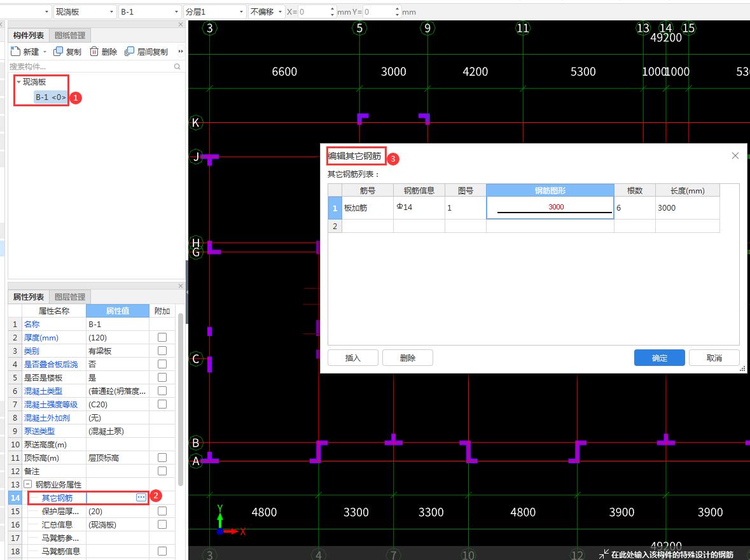Image resolution: width=750 pixels, height=560 pixels.
Task: Toggle 汇总信息 附加 checkbox
Action: [162, 524]
